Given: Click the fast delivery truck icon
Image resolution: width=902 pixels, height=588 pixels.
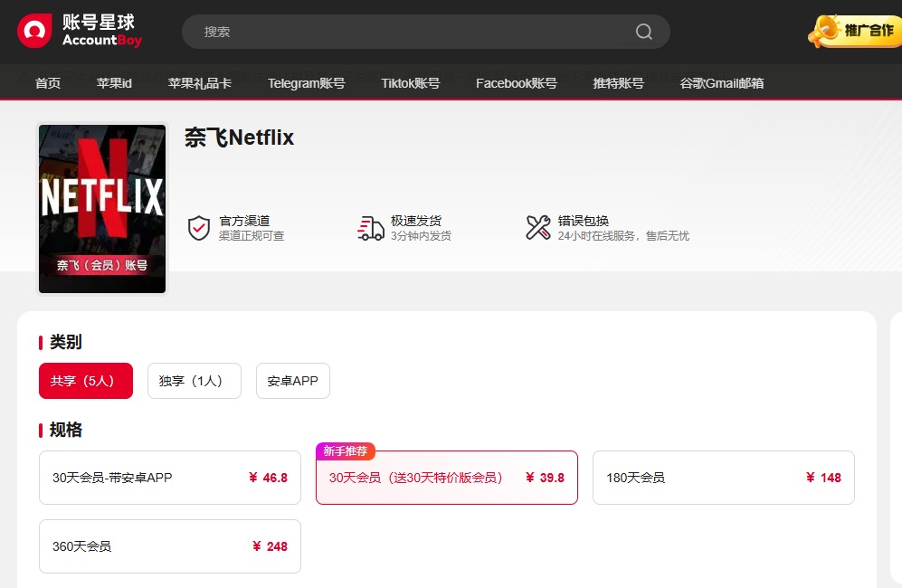Looking at the screenshot, I should (371, 228).
